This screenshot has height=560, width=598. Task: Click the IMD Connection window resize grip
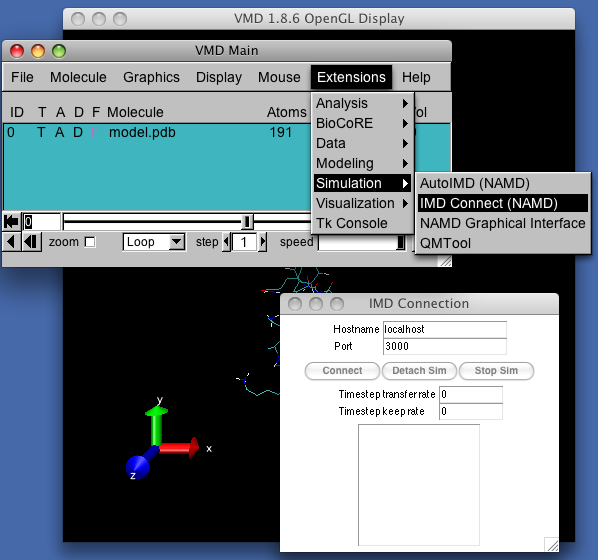pyautogui.click(x=551, y=544)
